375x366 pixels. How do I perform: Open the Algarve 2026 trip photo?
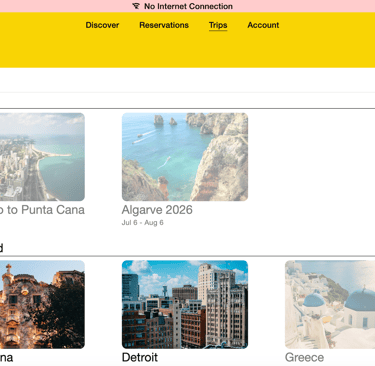coord(185,157)
